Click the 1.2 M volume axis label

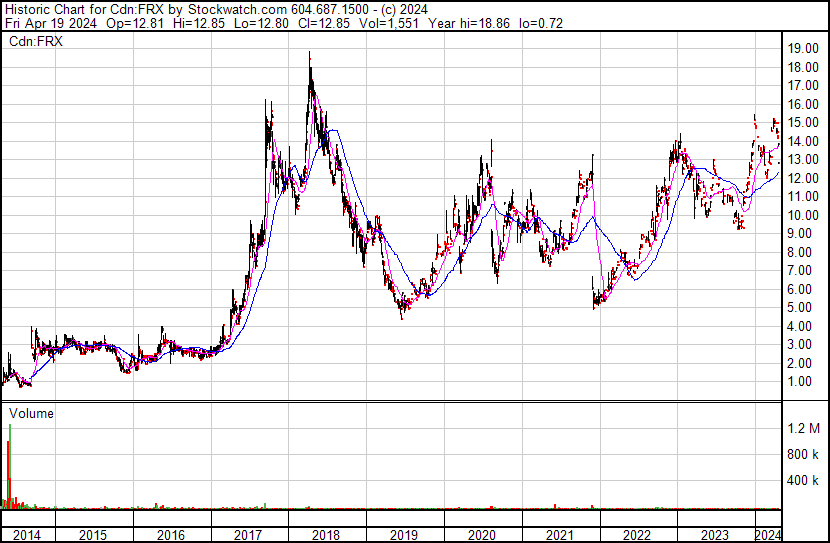pos(804,428)
